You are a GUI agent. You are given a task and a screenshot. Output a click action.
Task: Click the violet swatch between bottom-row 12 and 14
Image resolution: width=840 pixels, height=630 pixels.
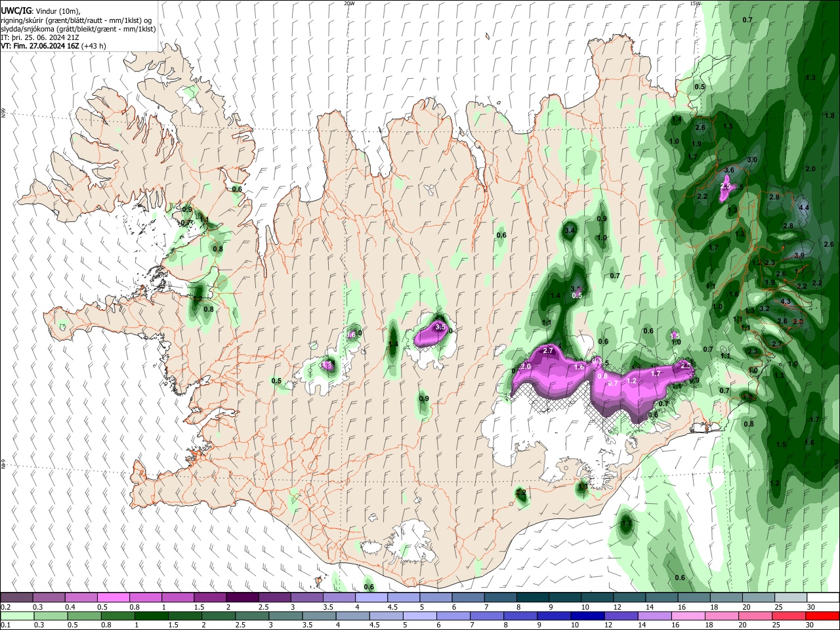click(x=621, y=616)
